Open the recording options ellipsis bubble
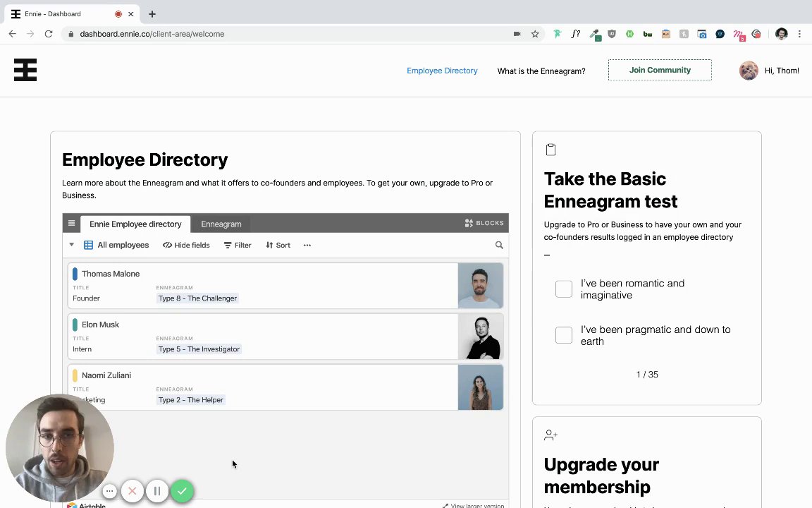 click(109, 491)
